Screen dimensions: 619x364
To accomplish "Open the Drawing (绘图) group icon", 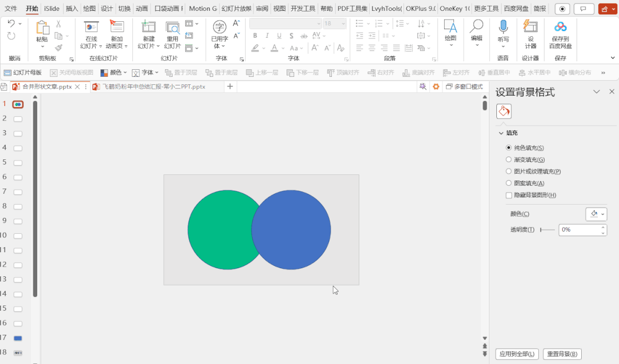I will (x=450, y=26).
